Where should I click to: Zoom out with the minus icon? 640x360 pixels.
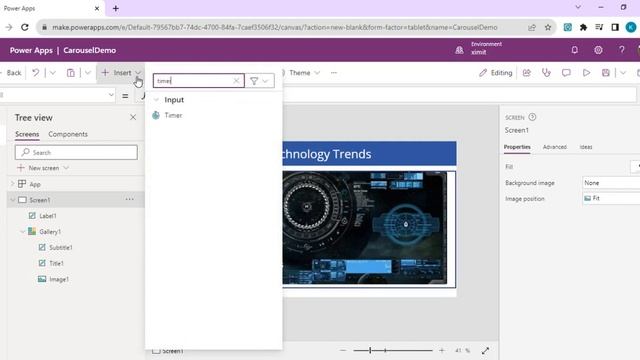tap(343, 350)
